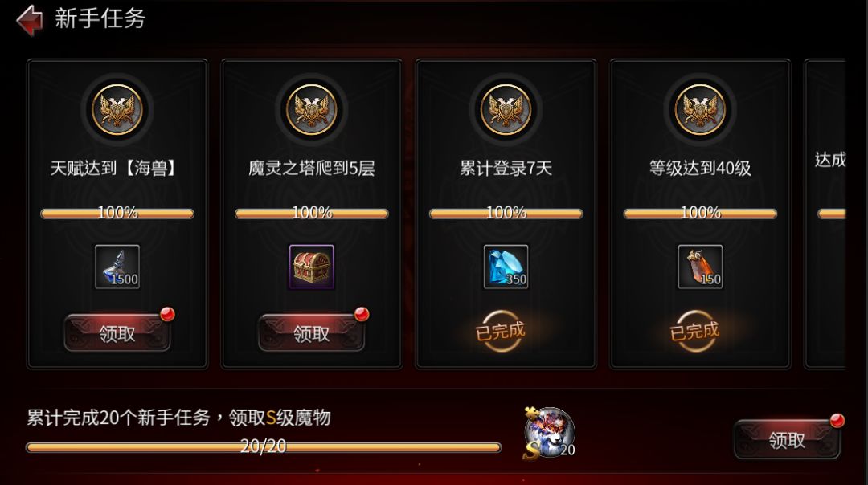The width and height of the screenshot is (868, 485).
Task: Go back with the red arrow icon
Action: (30, 20)
